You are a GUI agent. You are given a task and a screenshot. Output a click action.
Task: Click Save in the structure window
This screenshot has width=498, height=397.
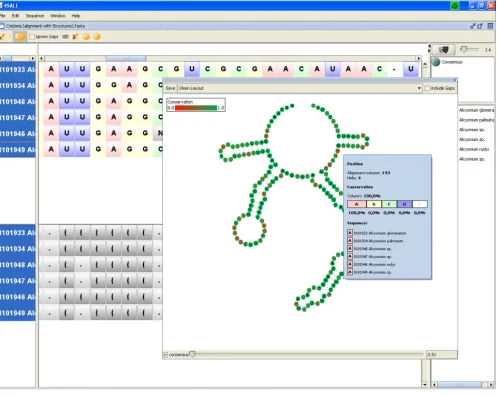click(170, 88)
